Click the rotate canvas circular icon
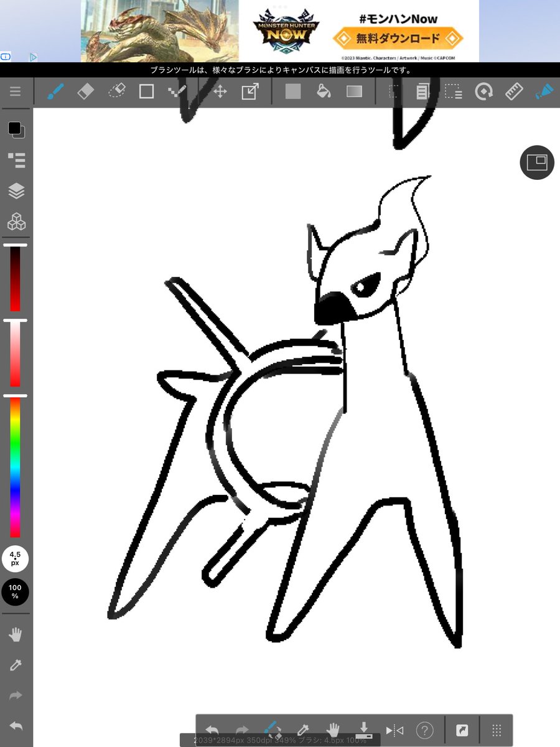The height and width of the screenshot is (747, 560). click(x=483, y=92)
